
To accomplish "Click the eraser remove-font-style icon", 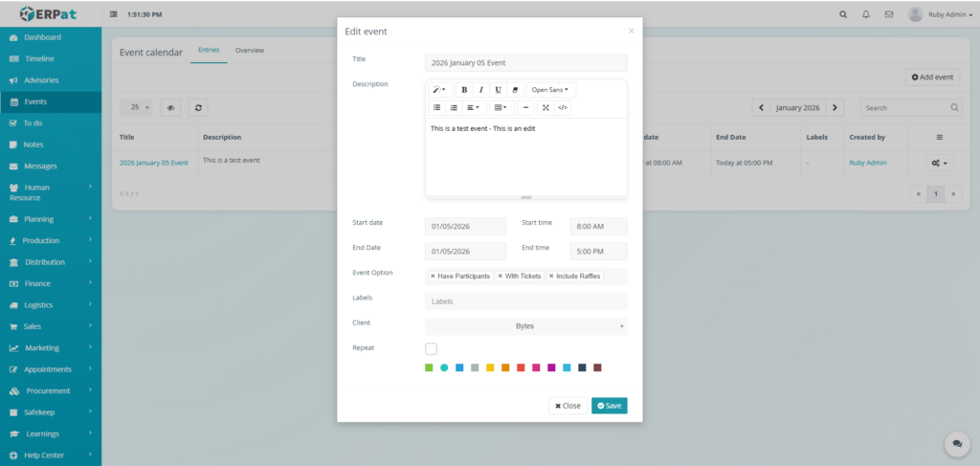I will 514,90.
